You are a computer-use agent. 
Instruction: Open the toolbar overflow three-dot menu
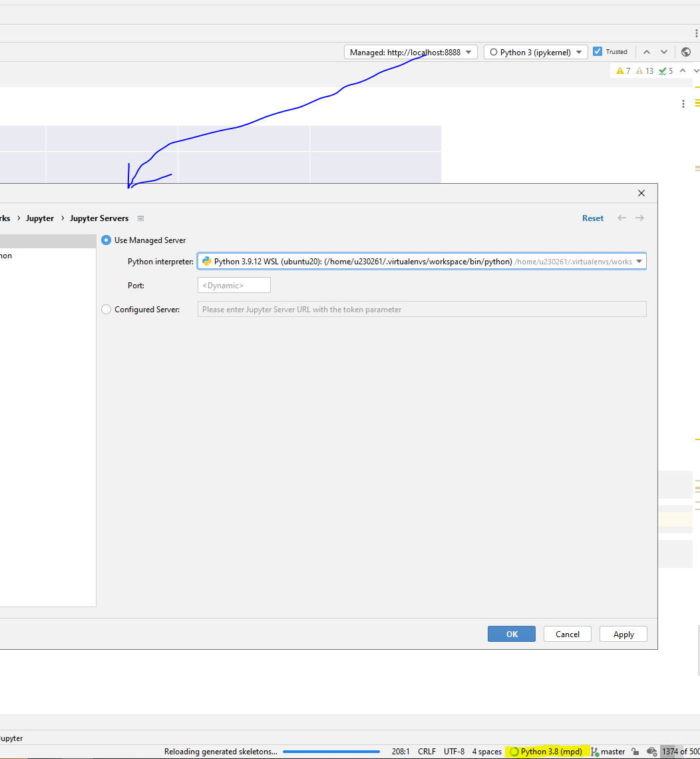696,33
